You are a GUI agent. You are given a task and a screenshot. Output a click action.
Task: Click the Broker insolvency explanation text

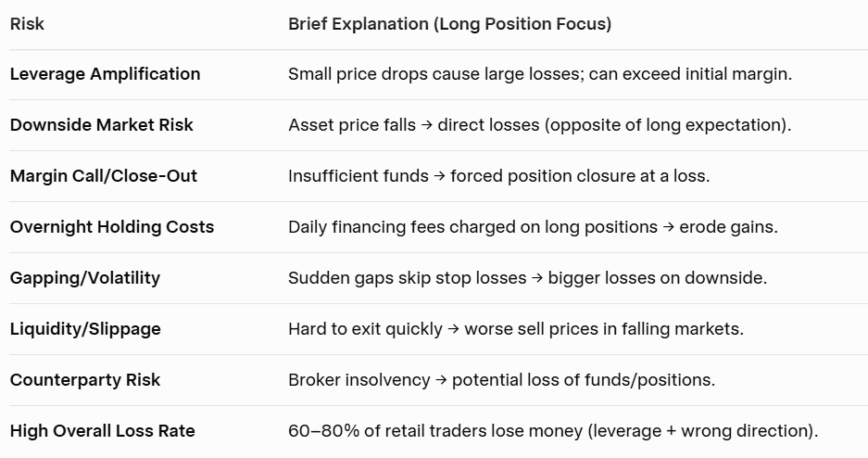point(501,380)
